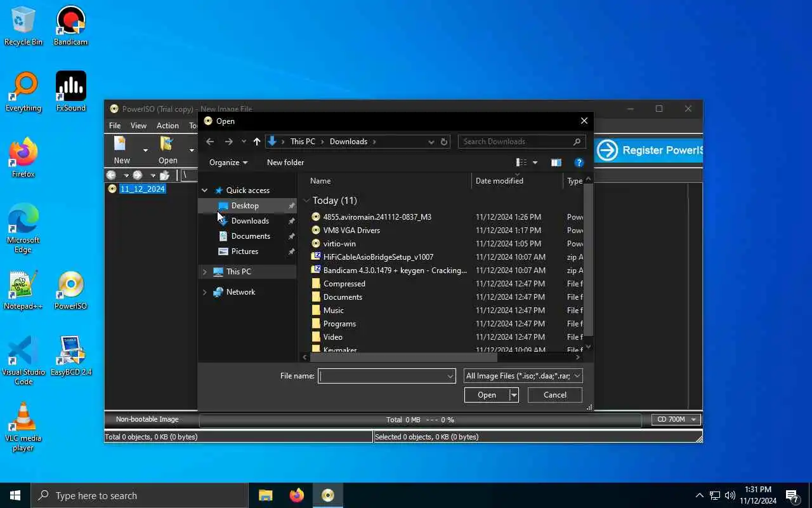Open the notification center icon in tray
The width and height of the screenshot is (812, 508).
coord(792,495)
